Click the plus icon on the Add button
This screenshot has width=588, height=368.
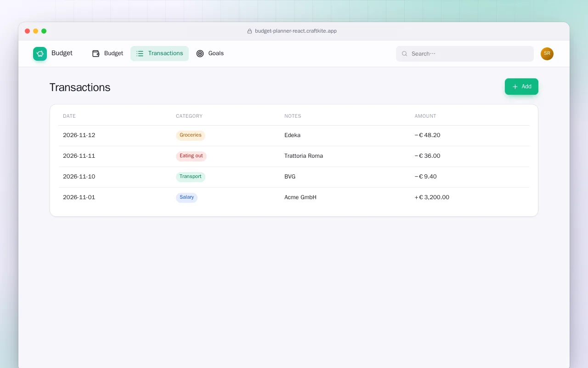515,86
